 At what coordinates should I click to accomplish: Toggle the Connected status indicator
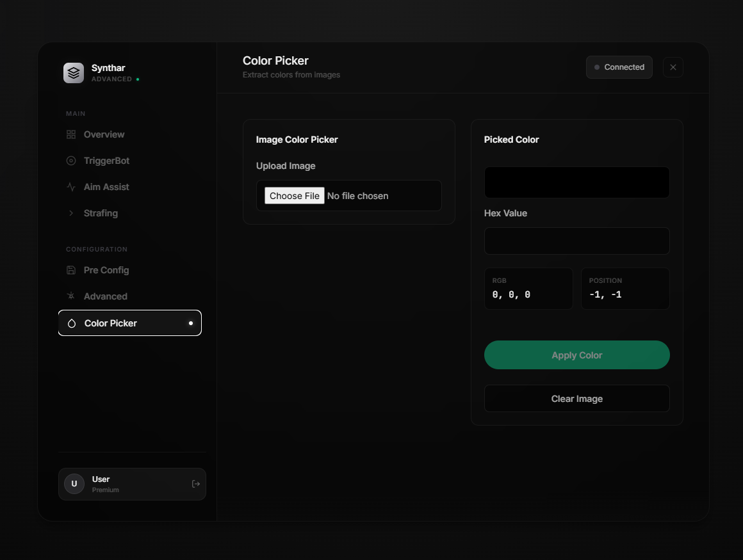pyautogui.click(x=598, y=67)
